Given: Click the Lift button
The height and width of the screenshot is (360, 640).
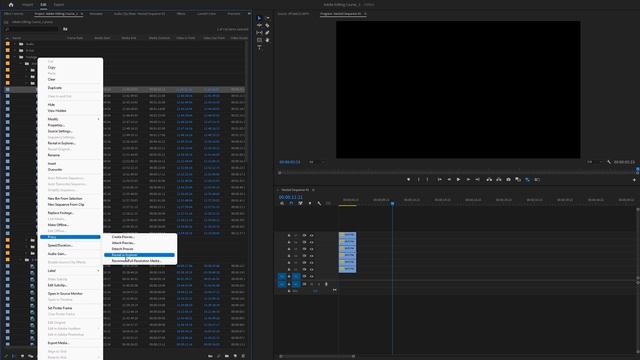Looking at the screenshot, I should click(489, 180).
